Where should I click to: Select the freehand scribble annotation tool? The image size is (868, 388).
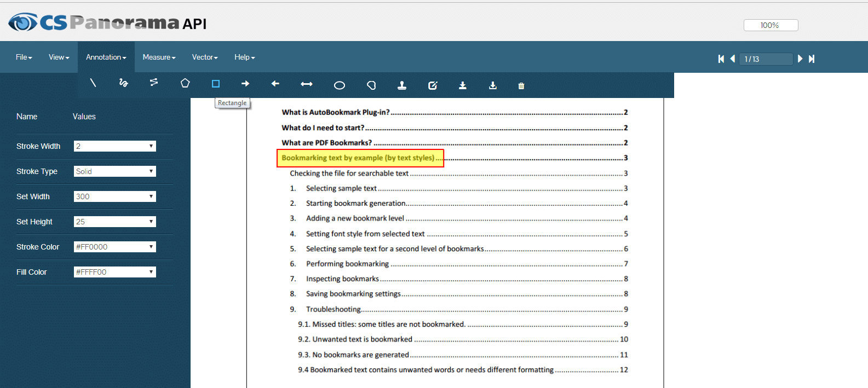(x=123, y=83)
